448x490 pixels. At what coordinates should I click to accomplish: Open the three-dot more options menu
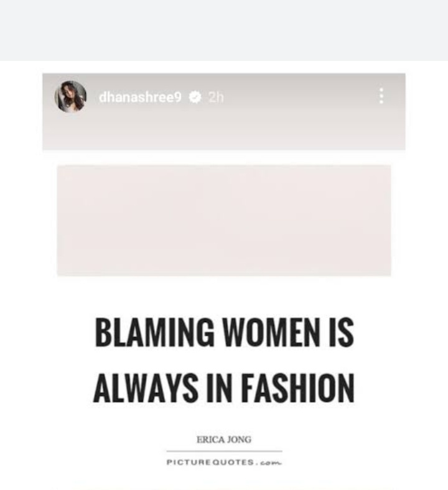coord(381,96)
